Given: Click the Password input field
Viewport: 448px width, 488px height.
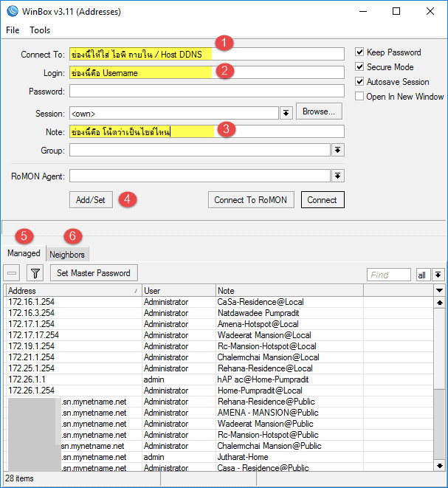Looking at the screenshot, I should 207,92.
